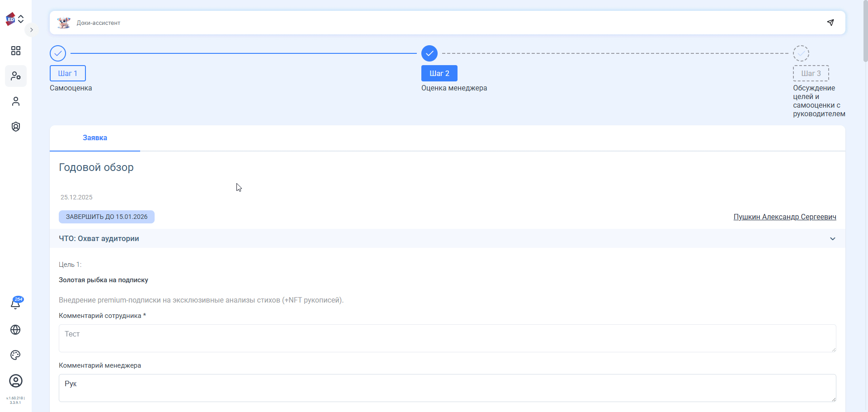Click into the 'Комментарий менеджера' text field

447,388
